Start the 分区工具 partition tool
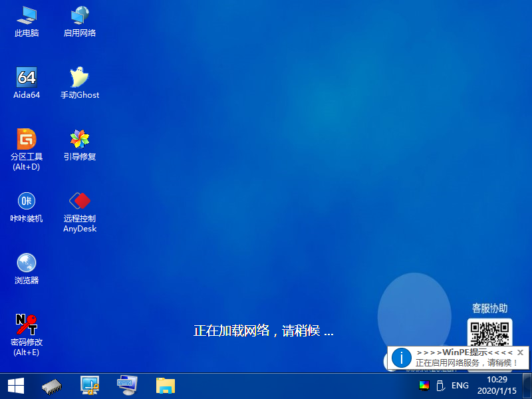 (x=27, y=140)
